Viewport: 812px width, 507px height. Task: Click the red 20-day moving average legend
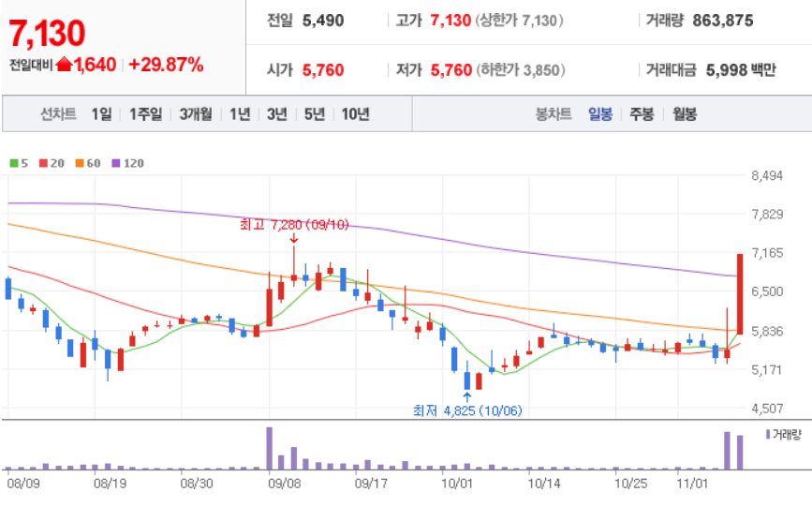point(52,163)
